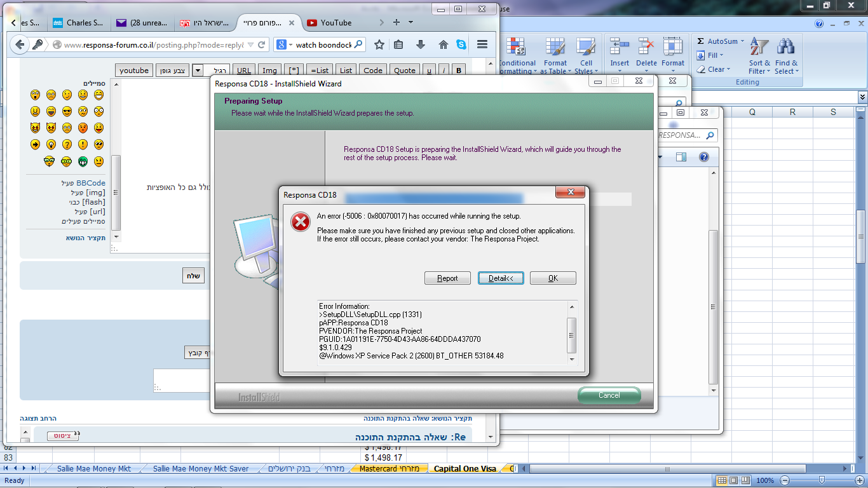
Task: Go back with Firefox back arrow
Action: pos(20,44)
